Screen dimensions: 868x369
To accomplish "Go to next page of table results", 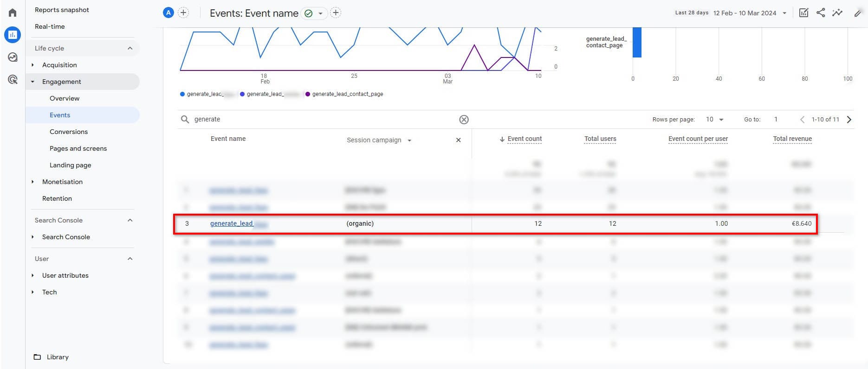I will pyautogui.click(x=849, y=120).
